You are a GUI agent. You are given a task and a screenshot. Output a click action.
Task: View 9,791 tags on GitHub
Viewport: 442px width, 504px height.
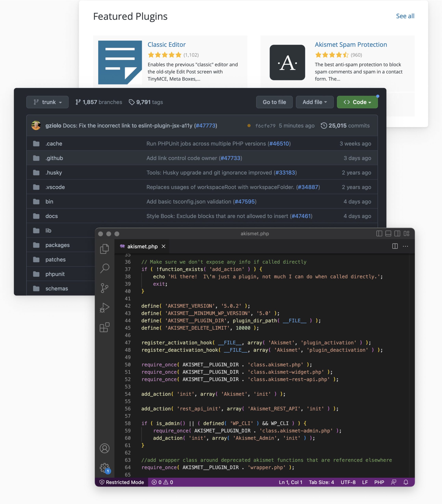coord(146,102)
